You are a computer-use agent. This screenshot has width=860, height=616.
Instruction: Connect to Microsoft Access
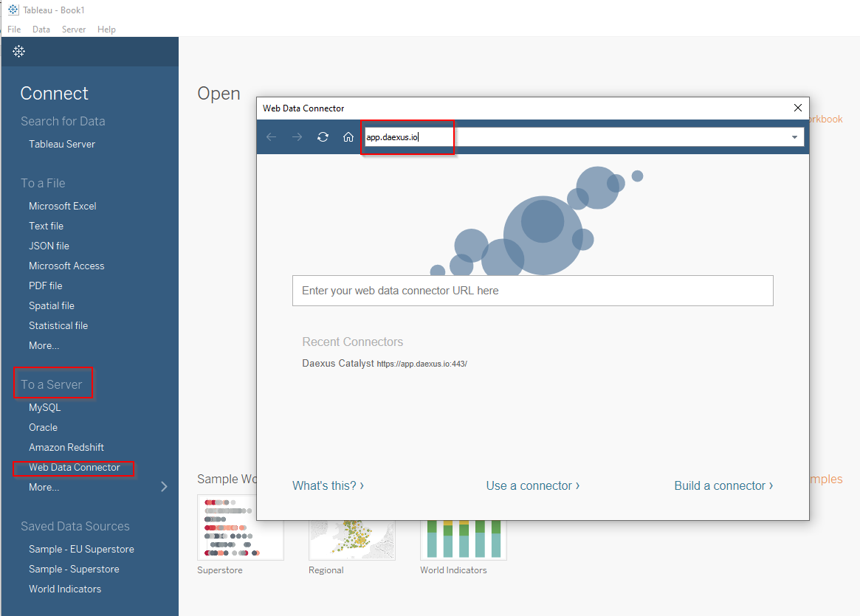click(x=66, y=266)
